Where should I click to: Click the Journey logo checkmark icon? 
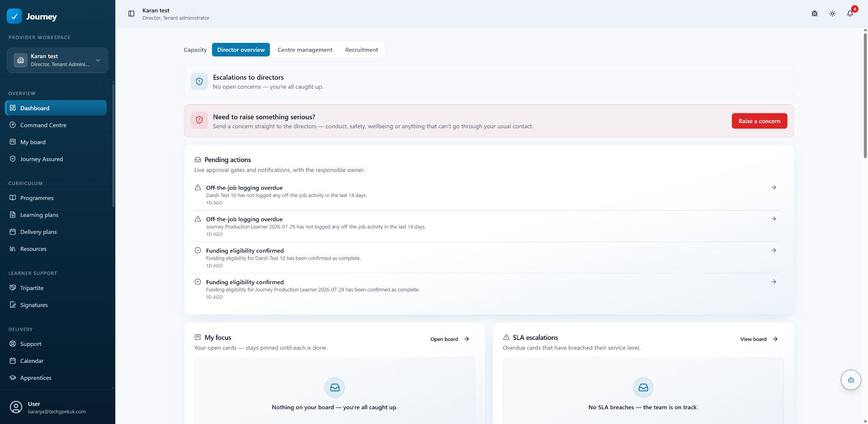(x=14, y=16)
